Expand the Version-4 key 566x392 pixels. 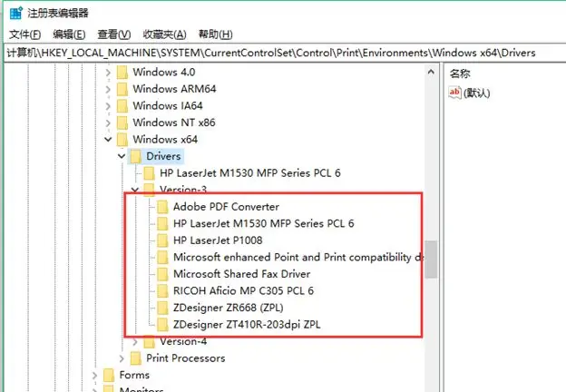point(136,341)
